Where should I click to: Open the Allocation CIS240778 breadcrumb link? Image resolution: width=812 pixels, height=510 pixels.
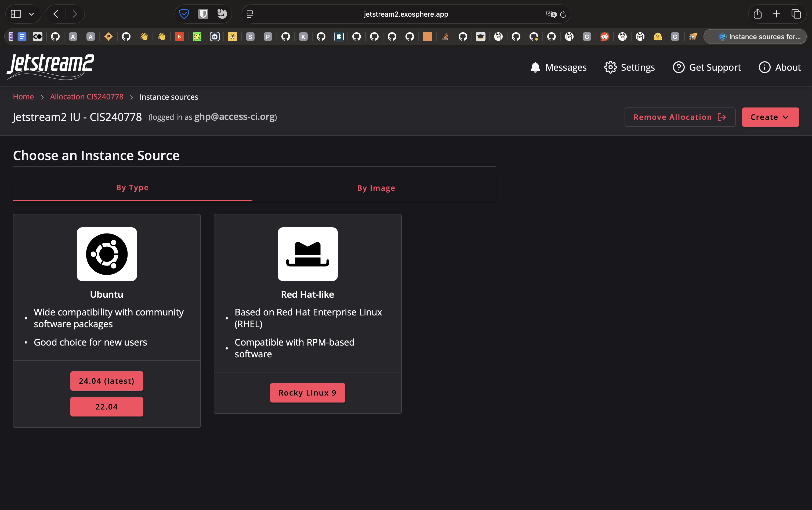pos(87,97)
